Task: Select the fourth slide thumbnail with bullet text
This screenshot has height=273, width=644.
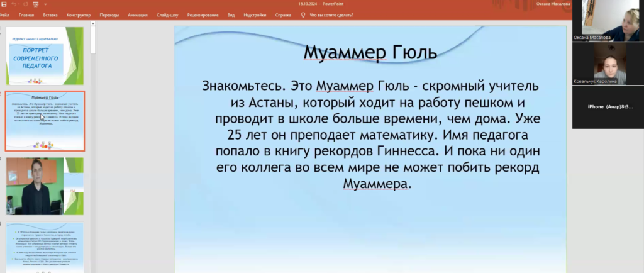Action: (x=45, y=248)
